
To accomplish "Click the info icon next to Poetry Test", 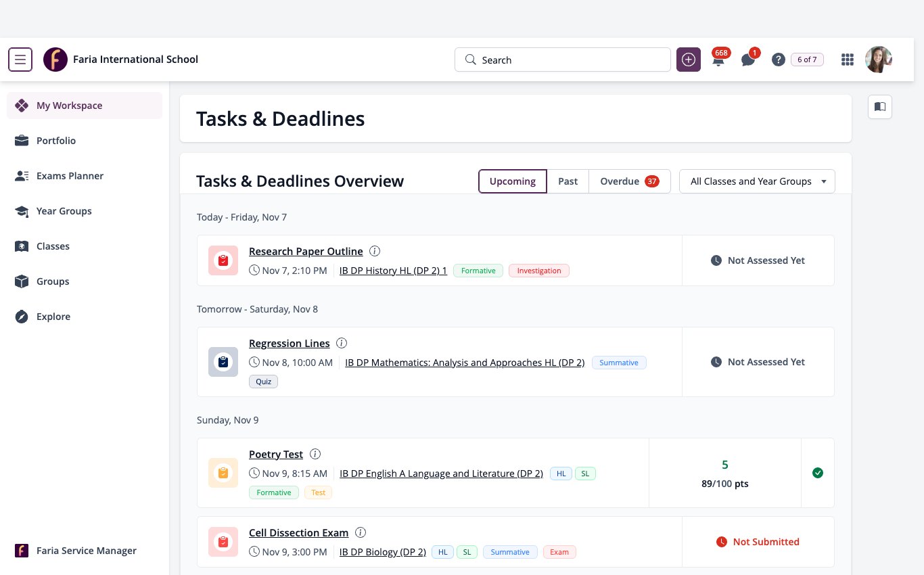I will click(315, 454).
